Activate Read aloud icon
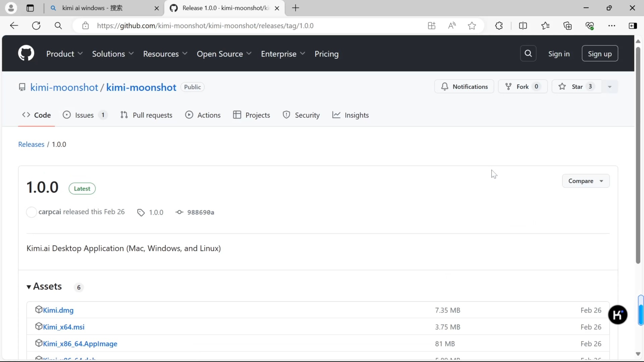Viewport: 644px width, 362px height. [452, 25]
